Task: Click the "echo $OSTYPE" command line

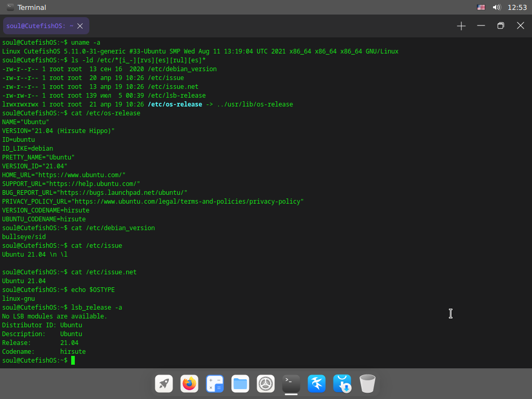Action: pos(58,289)
